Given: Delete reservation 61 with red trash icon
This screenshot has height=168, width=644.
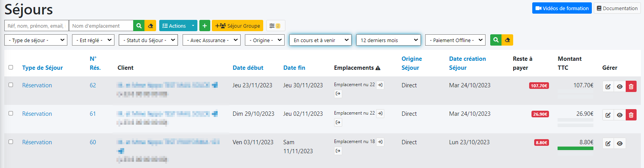Looking at the screenshot, I should pyautogui.click(x=631, y=115).
